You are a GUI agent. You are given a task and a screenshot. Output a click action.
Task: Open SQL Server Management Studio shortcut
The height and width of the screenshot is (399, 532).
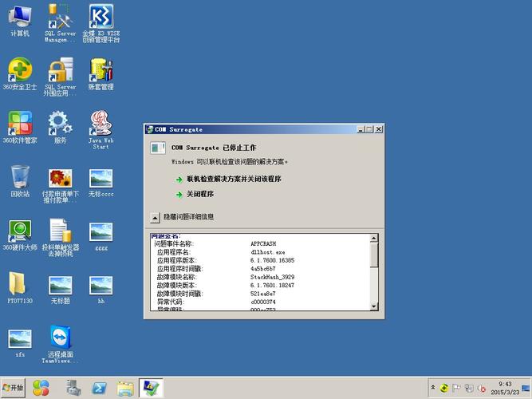[60, 18]
